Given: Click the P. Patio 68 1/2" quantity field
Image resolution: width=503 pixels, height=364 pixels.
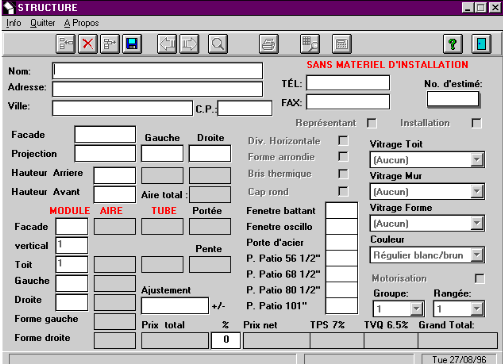Looking at the screenshot, I should (342, 274).
